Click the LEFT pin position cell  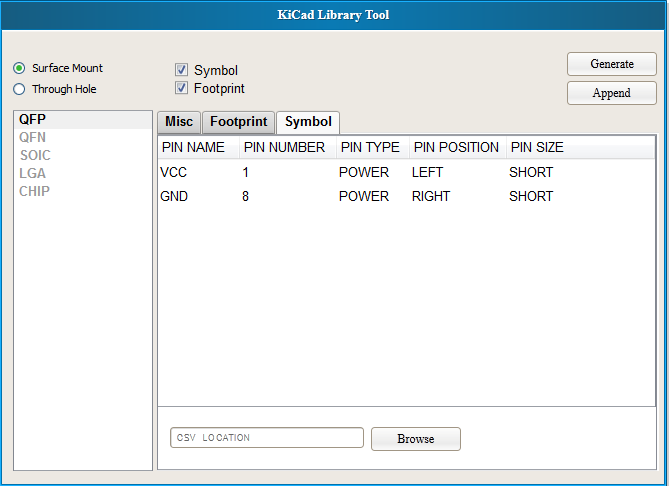point(427,172)
